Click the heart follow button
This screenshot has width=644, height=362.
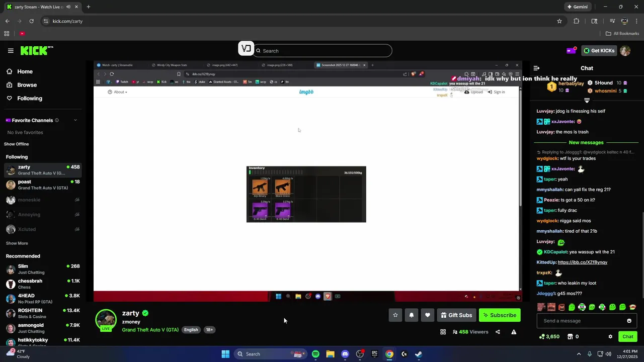click(x=428, y=315)
